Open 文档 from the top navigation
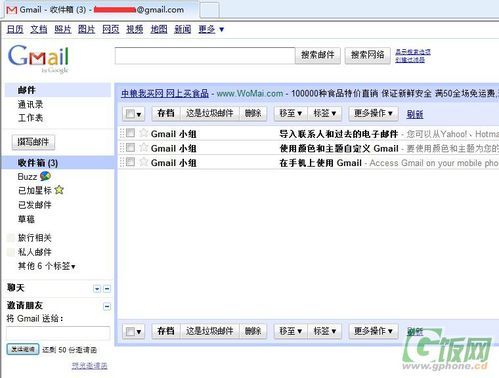 (39, 29)
